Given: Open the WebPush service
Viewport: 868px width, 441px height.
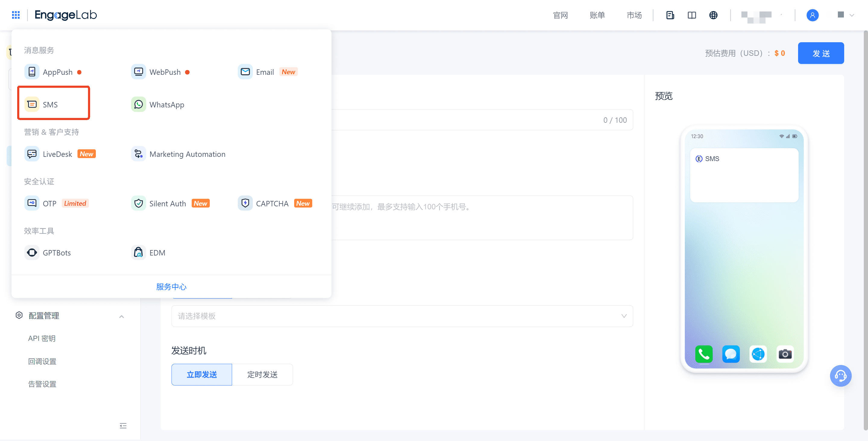Looking at the screenshot, I should [160, 72].
